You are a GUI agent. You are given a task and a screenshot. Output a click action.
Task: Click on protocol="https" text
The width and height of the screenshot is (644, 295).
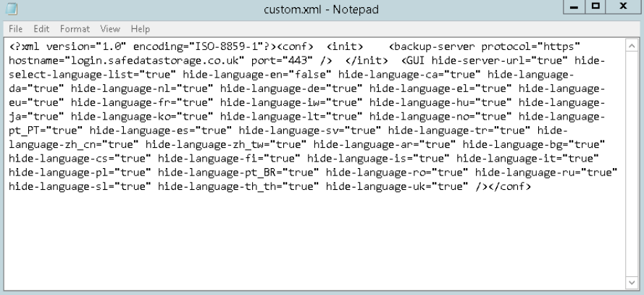(x=531, y=46)
